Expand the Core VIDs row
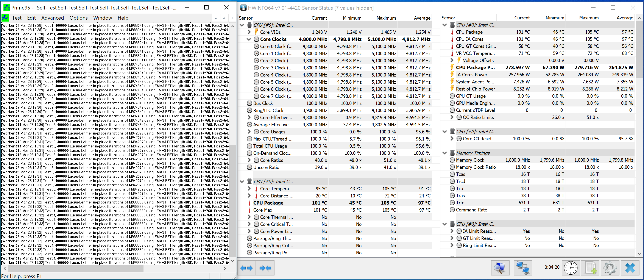Image resolution: width=644 pixels, height=280 pixels. pyautogui.click(x=249, y=32)
